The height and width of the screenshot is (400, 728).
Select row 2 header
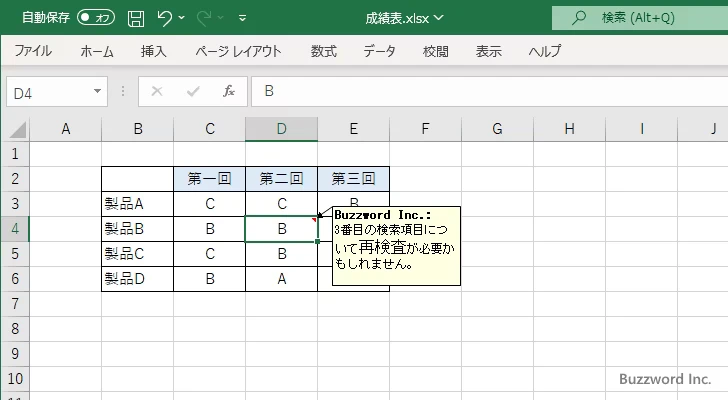coord(15,179)
